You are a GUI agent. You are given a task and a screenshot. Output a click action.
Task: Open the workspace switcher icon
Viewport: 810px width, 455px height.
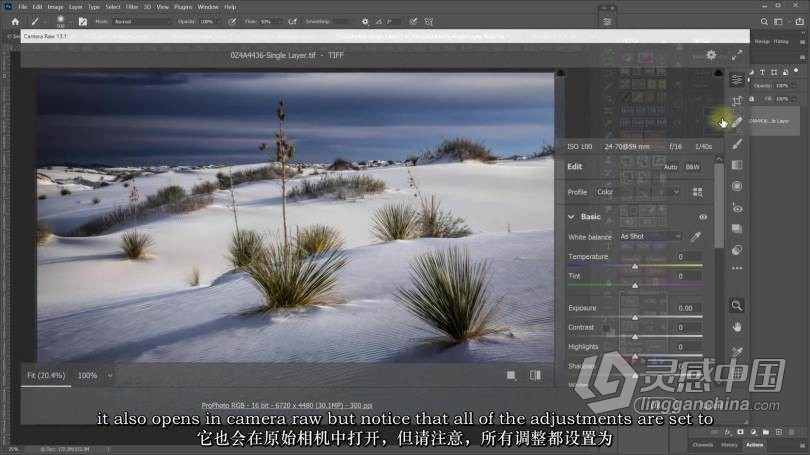[778, 22]
